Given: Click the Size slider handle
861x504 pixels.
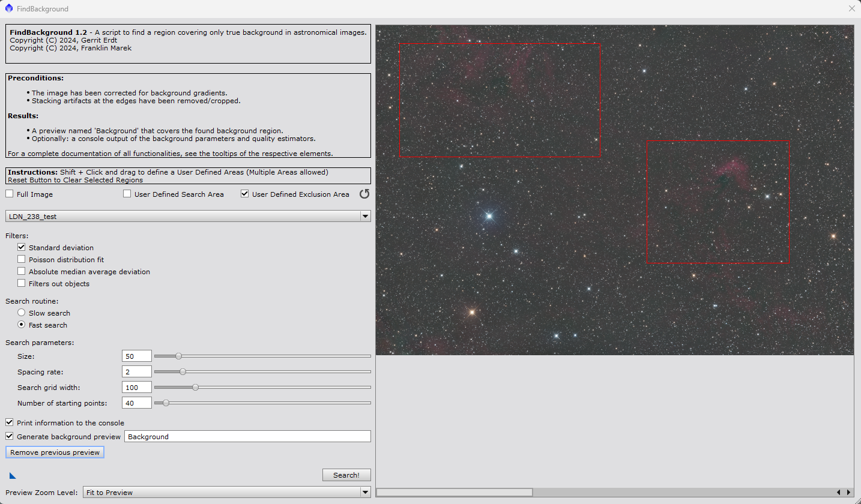Looking at the screenshot, I should pyautogui.click(x=178, y=356).
